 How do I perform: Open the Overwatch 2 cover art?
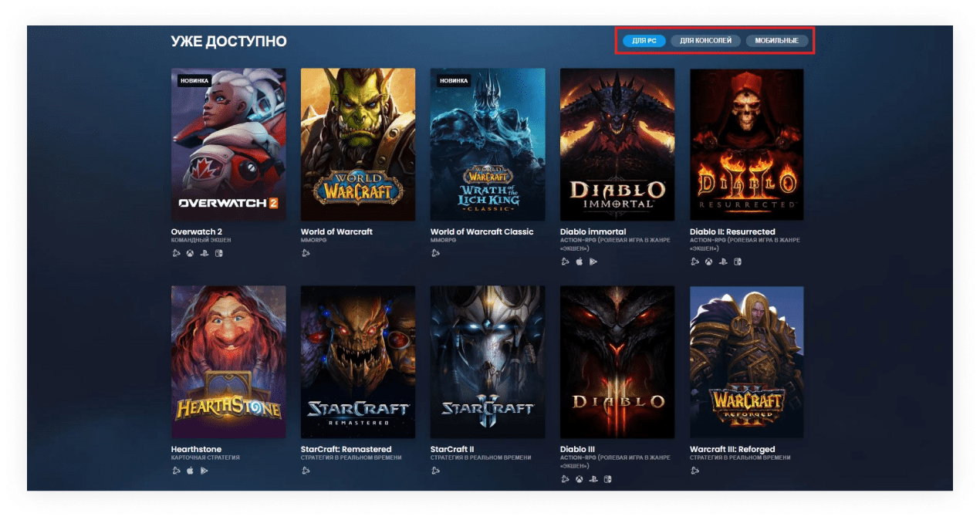tap(228, 144)
